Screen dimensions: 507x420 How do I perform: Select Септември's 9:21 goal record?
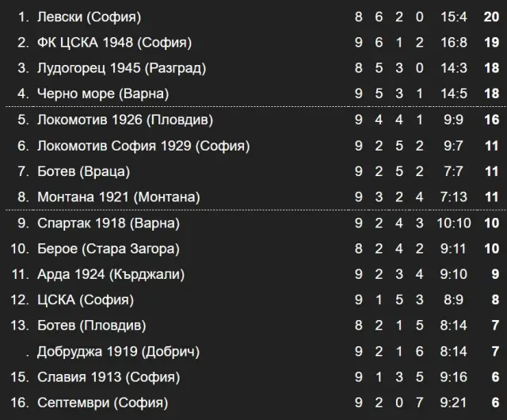pyautogui.click(x=454, y=403)
